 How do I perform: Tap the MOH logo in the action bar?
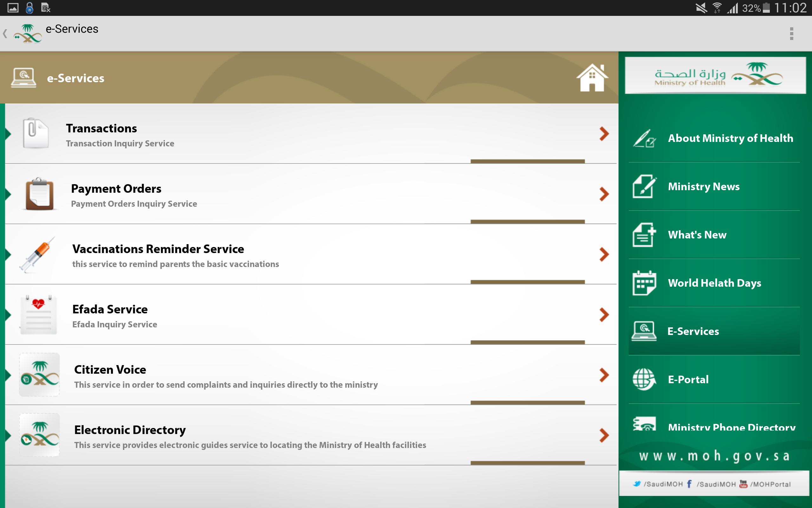28,34
